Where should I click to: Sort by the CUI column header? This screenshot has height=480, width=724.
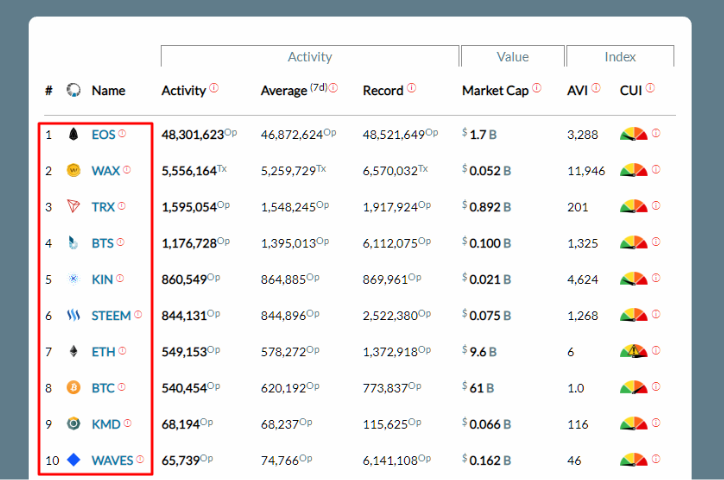point(631,90)
